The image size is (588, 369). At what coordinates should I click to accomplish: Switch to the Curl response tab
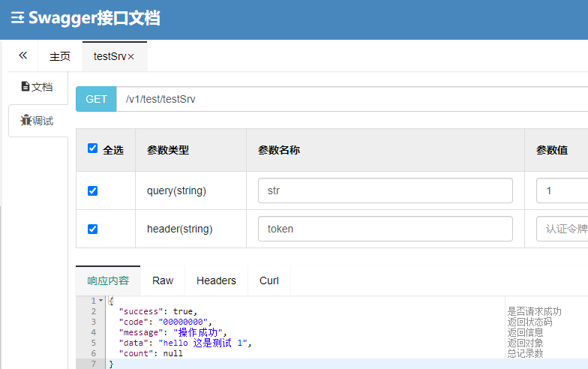tap(269, 280)
